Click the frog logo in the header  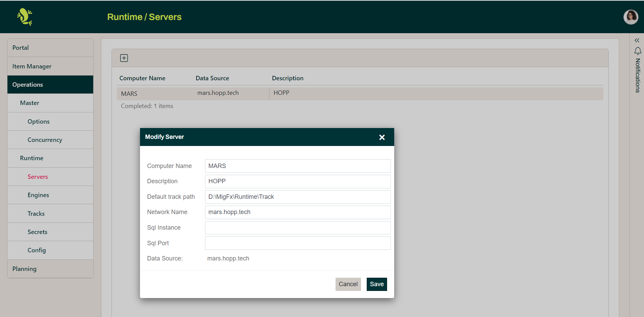(x=25, y=17)
